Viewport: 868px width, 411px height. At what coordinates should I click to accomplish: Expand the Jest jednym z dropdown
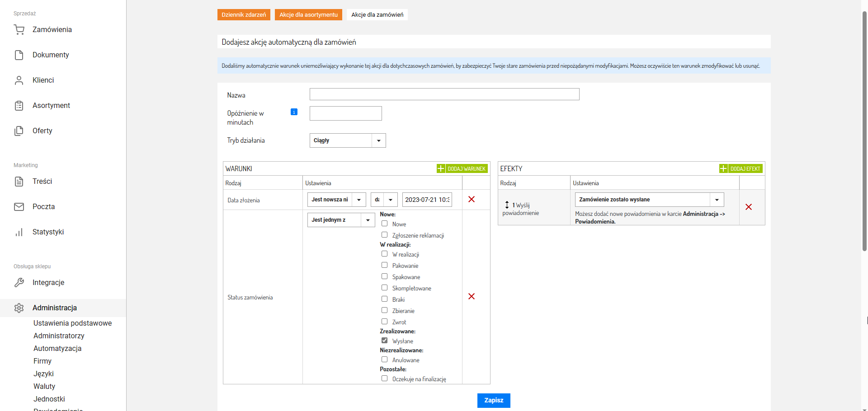(x=341, y=220)
